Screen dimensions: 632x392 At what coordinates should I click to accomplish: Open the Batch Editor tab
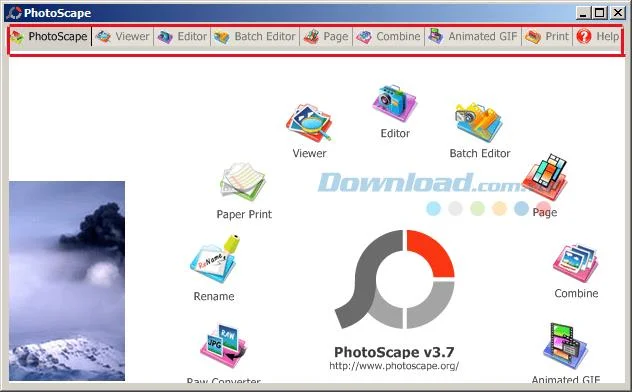(x=255, y=37)
